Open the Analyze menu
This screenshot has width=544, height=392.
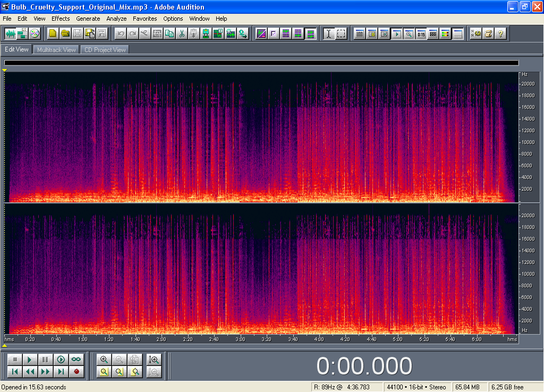point(116,19)
